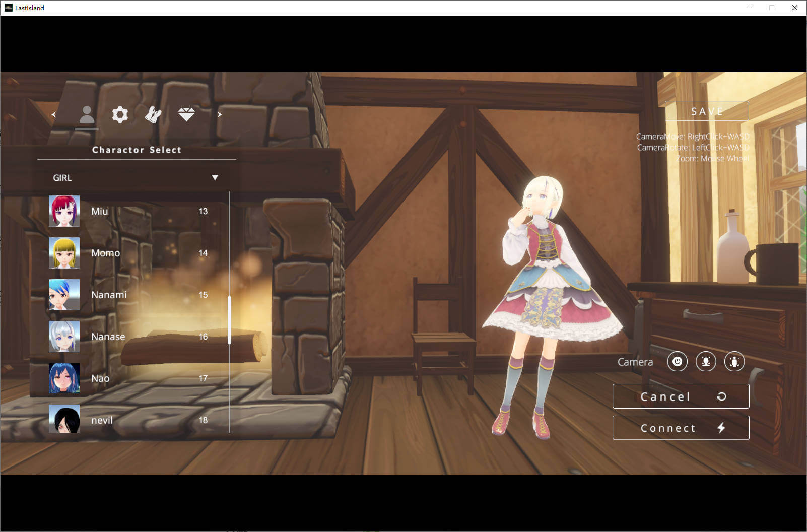Click the left arrow beside tab icons
The image size is (807, 532).
click(x=54, y=115)
